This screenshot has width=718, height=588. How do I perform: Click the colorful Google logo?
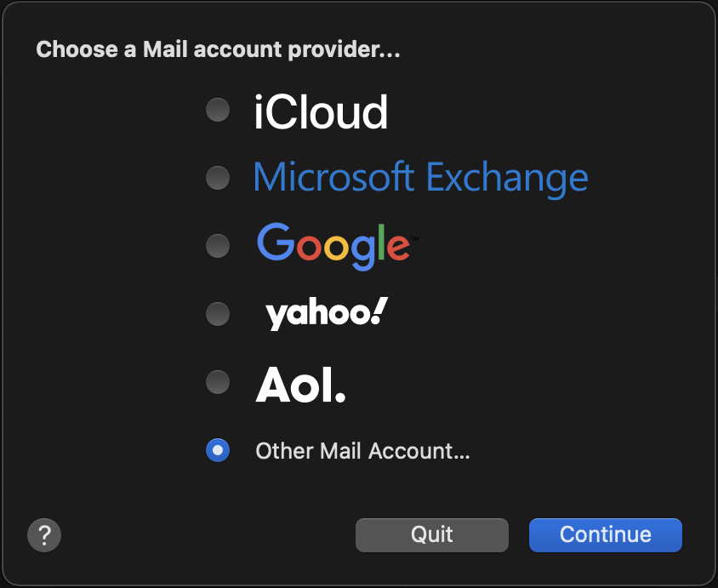coord(333,245)
